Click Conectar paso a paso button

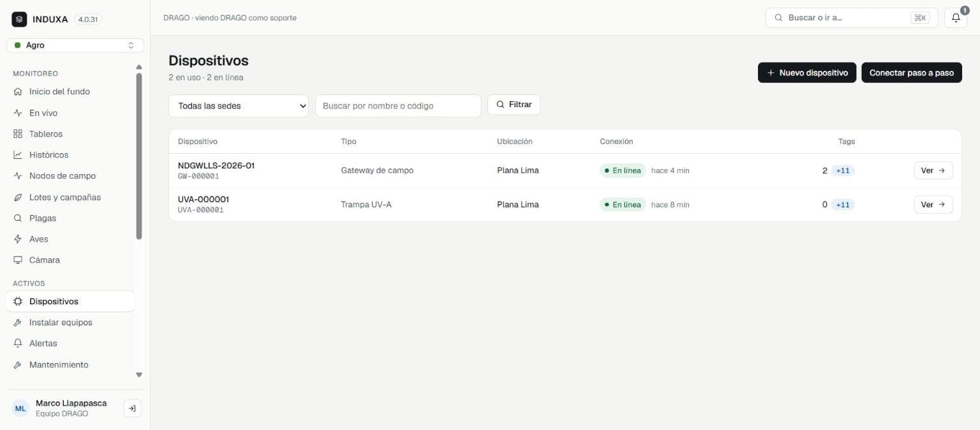click(912, 73)
